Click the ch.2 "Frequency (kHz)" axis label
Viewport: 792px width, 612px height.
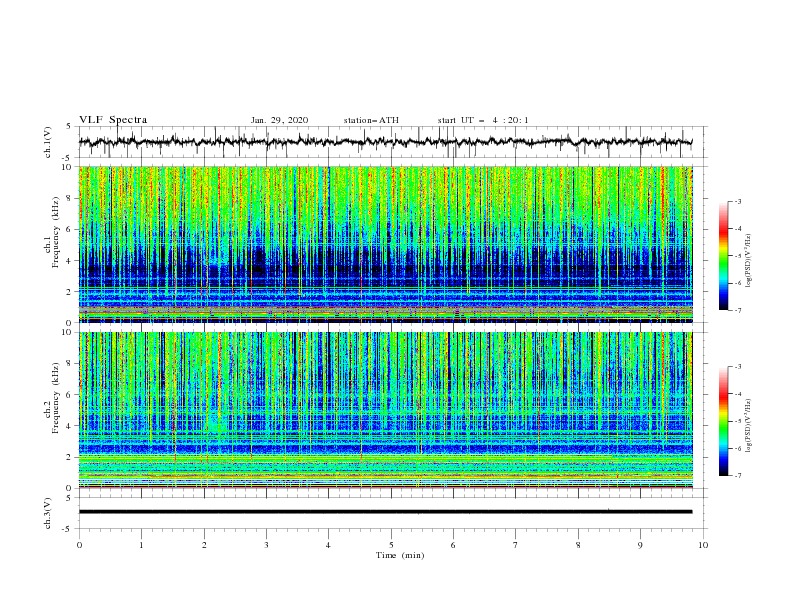55,397
